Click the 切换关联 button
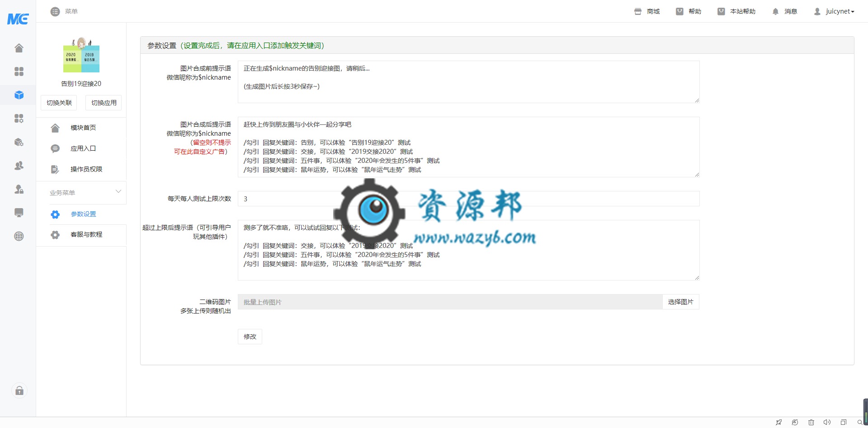Viewport: 868px width, 428px height. coord(59,103)
